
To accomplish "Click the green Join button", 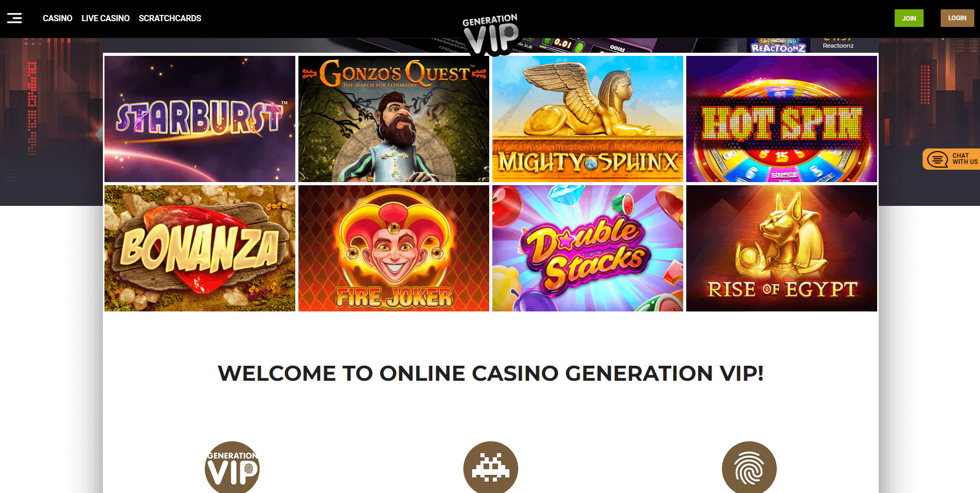I will tap(909, 18).
